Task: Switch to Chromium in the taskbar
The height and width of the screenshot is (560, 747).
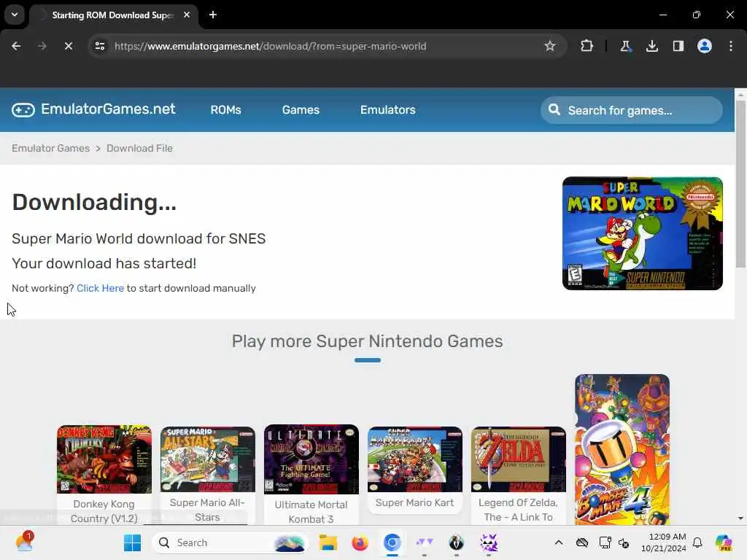Action: [392, 542]
